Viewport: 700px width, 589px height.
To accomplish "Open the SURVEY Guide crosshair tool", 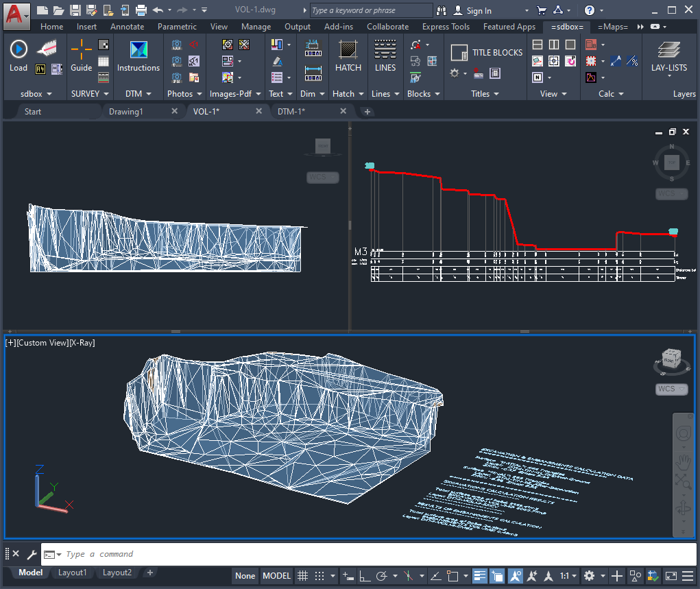I will (82, 49).
